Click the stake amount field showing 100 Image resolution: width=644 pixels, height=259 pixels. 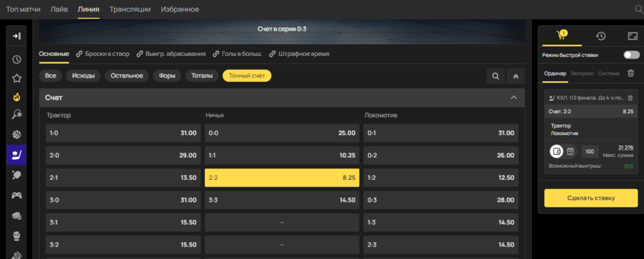(590, 152)
